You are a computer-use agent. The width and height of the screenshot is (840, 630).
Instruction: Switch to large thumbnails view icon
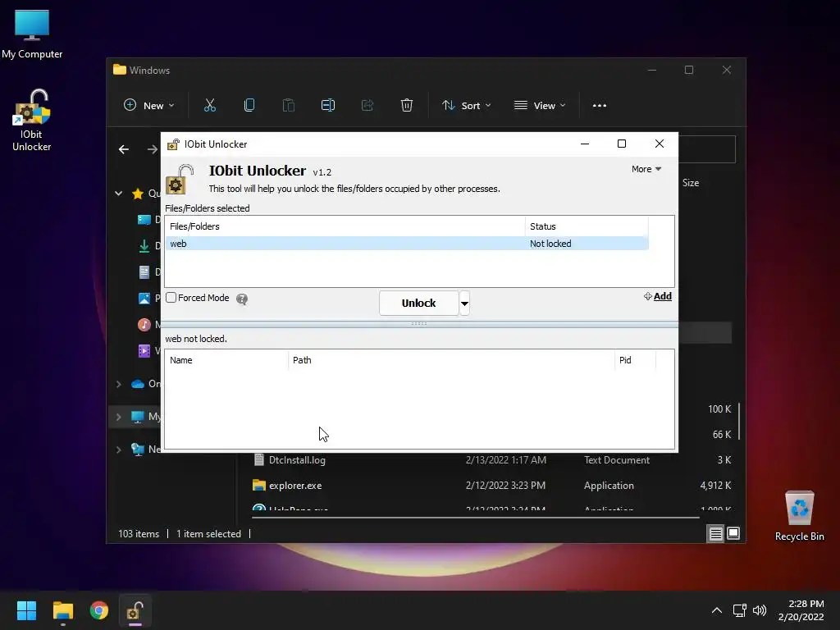733,533
